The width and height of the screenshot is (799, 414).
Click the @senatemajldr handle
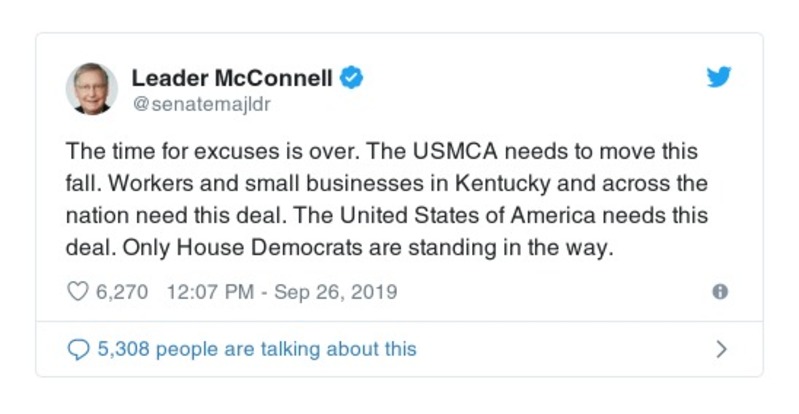(x=201, y=103)
